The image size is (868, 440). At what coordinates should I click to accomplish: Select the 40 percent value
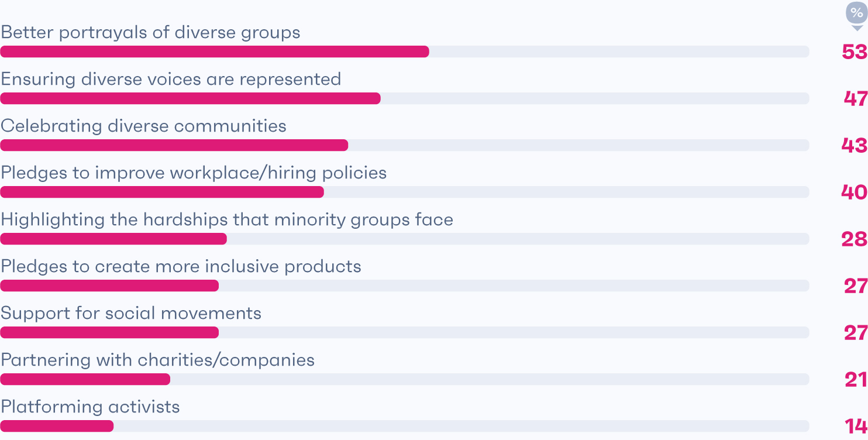855,192
